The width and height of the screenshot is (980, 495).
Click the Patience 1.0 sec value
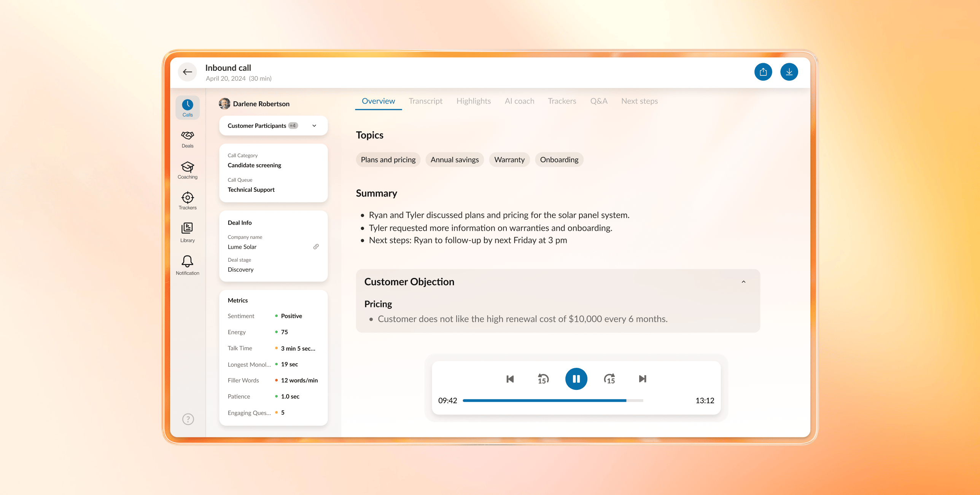[290, 396]
